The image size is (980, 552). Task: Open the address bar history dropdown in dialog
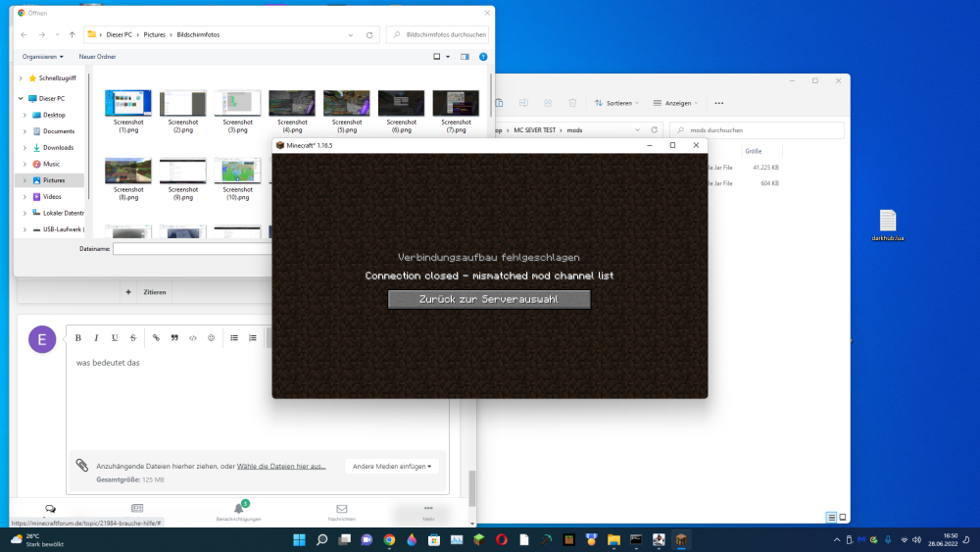(351, 35)
